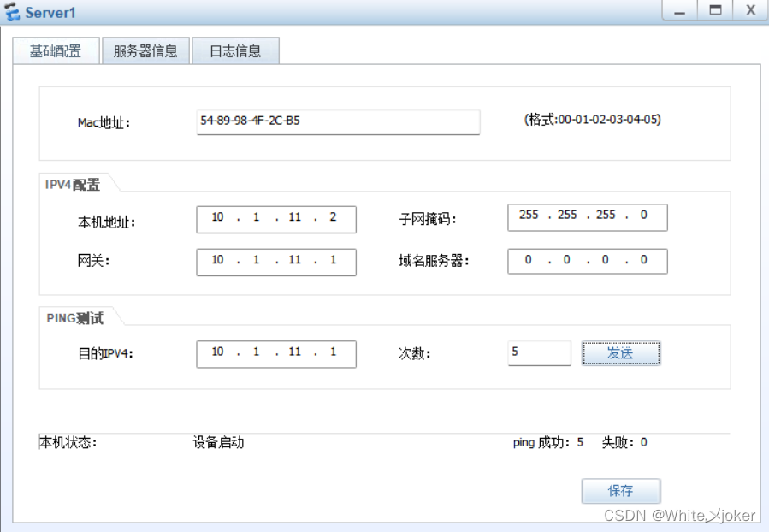Switch to the 基础配置 tab

[56, 51]
